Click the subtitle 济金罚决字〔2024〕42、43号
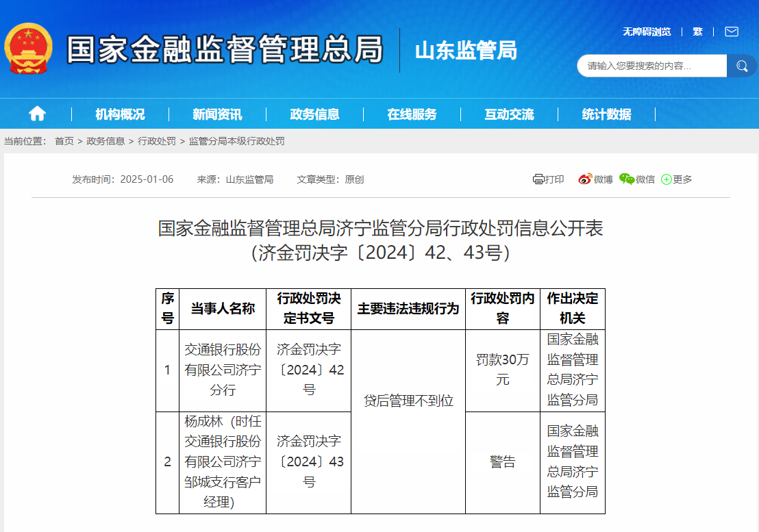Image resolution: width=759 pixels, height=532 pixels. coord(380,253)
